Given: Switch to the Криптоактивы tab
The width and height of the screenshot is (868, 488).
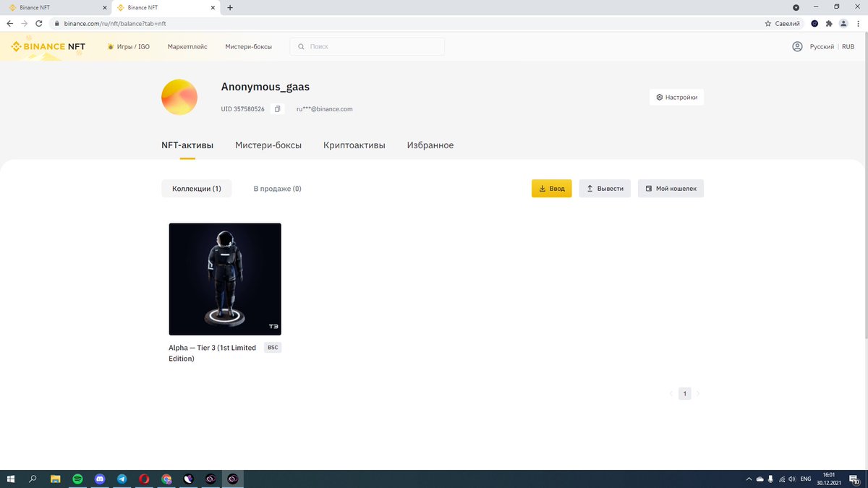Looking at the screenshot, I should coord(354,145).
